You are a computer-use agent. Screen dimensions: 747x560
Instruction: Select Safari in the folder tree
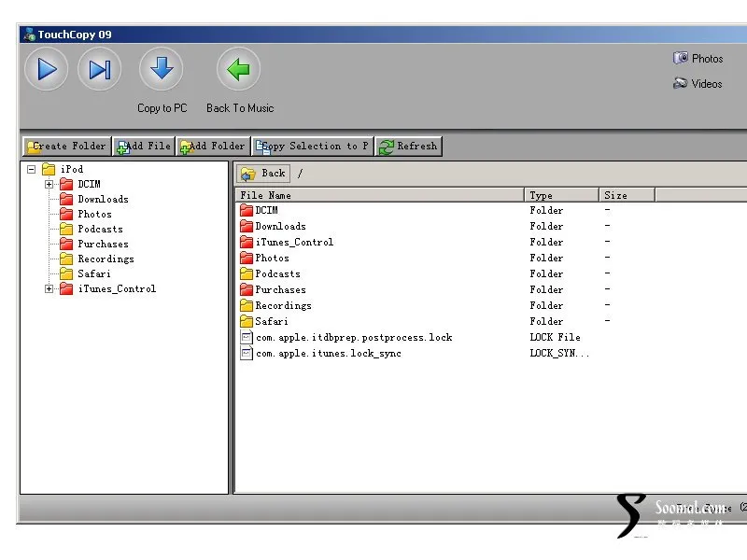(94, 273)
